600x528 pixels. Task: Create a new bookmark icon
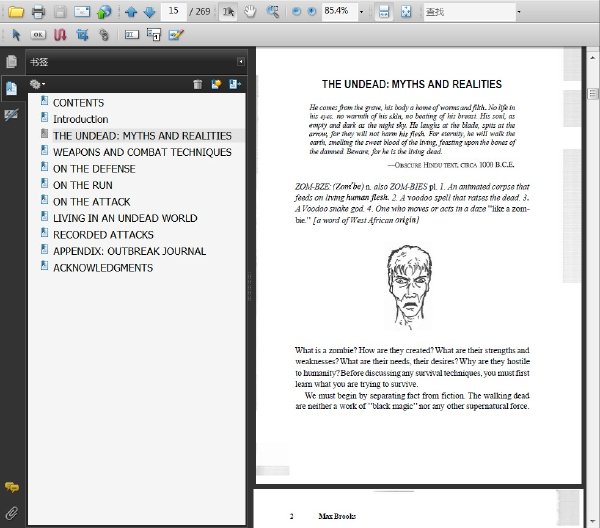tap(217, 84)
